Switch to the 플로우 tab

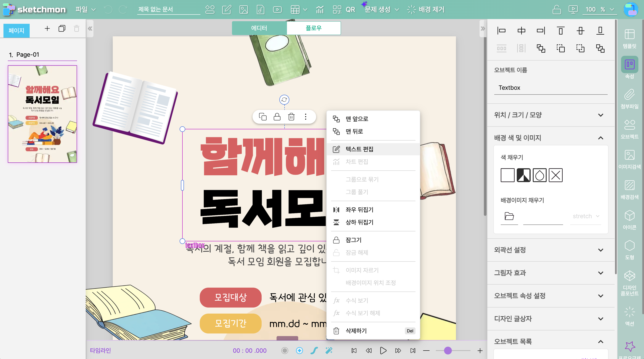click(314, 28)
